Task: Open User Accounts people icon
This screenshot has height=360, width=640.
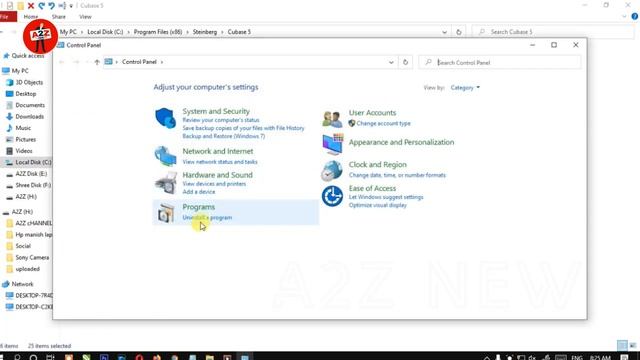Action: [x=332, y=119]
